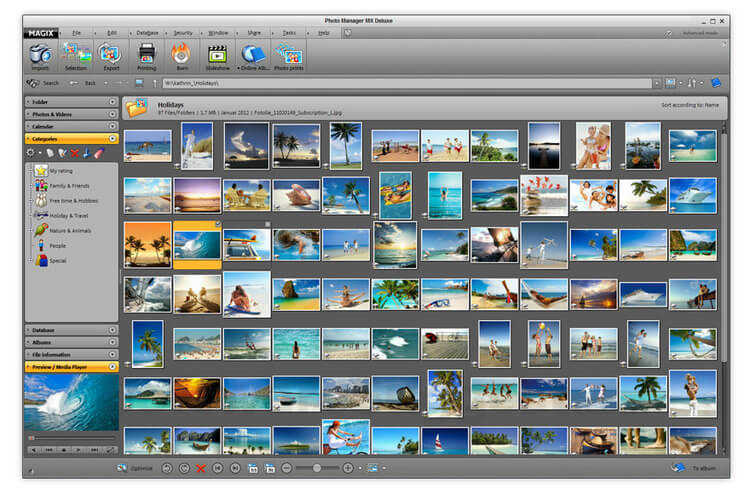Select the white cruise ship thumbnail

click(693, 196)
